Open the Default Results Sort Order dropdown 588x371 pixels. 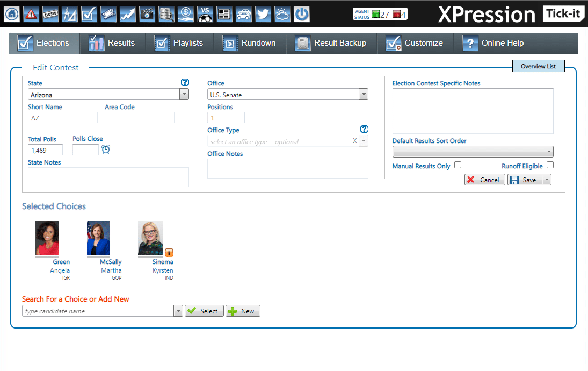click(x=473, y=152)
